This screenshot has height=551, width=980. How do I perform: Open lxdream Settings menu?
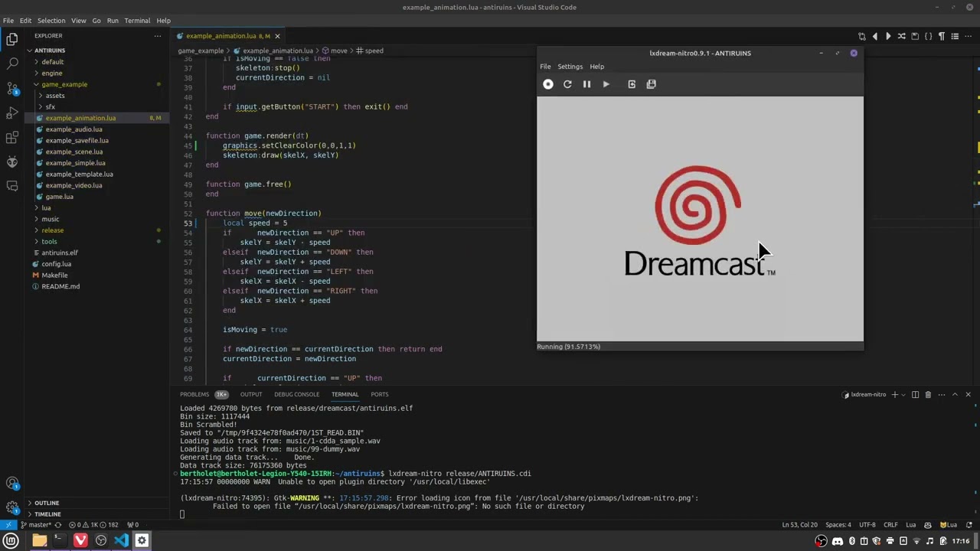point(570,67)
